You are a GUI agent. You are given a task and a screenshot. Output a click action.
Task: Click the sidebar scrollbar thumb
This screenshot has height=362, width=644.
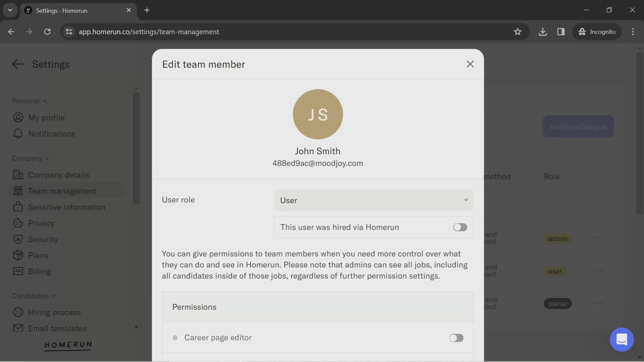pos(136,148)
